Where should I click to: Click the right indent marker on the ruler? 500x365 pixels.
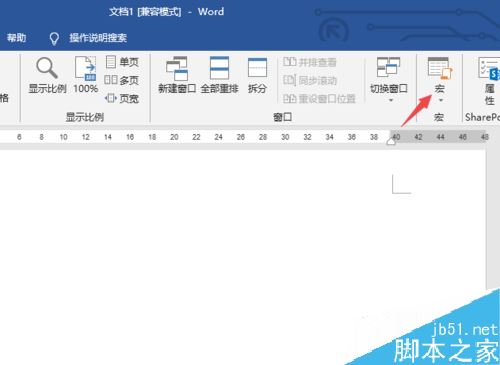click(x=391, y=141)
